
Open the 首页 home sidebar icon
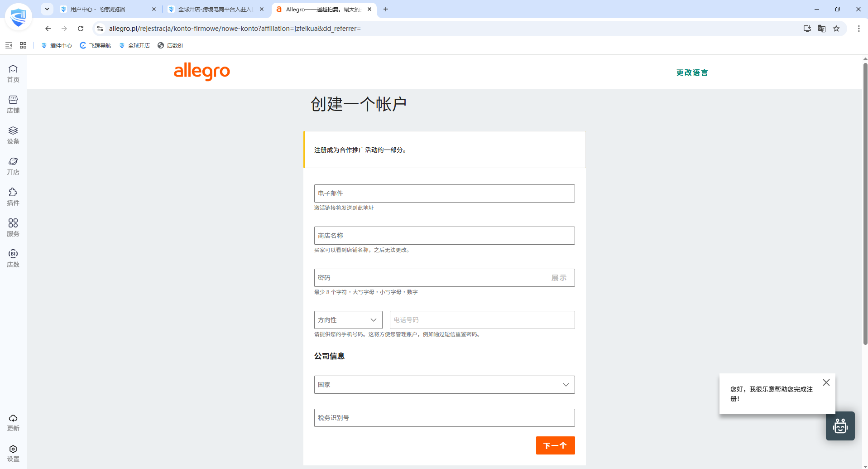coord(13,73)
